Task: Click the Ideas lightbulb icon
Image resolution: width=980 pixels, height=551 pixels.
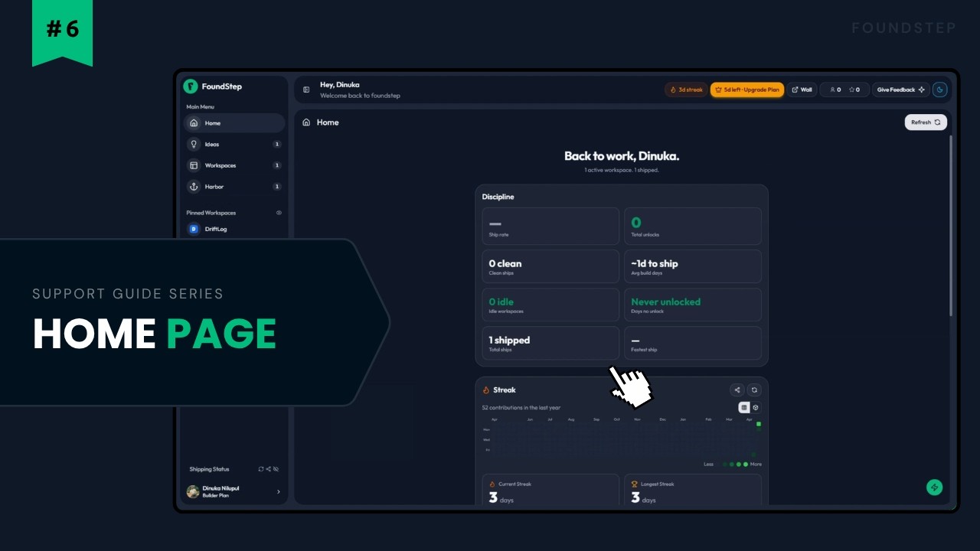Action: click(x=194, y=144)
